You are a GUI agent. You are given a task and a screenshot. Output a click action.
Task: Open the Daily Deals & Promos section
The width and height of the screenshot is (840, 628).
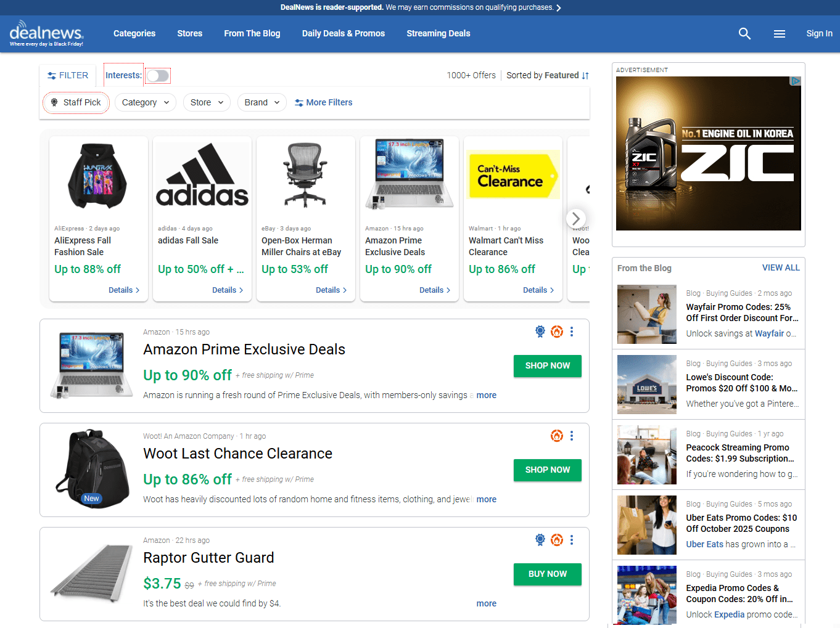(x=343, y=33)
